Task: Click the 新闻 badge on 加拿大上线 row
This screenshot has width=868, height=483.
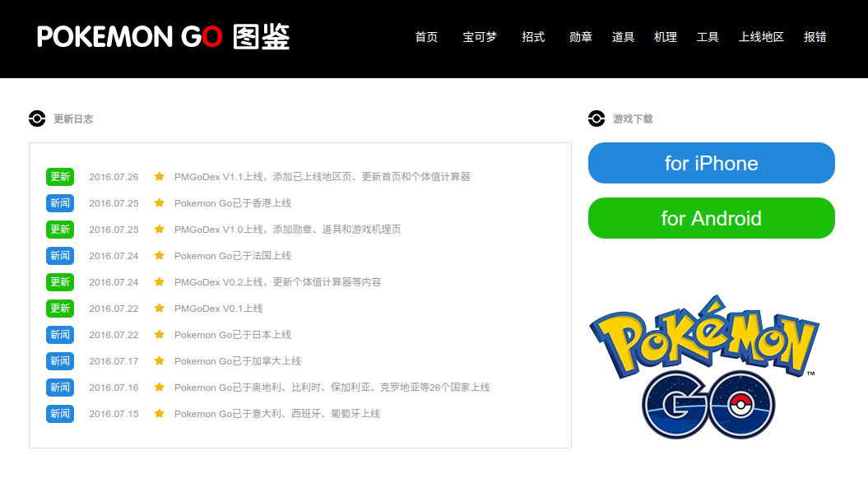Action: coord(60,361)
